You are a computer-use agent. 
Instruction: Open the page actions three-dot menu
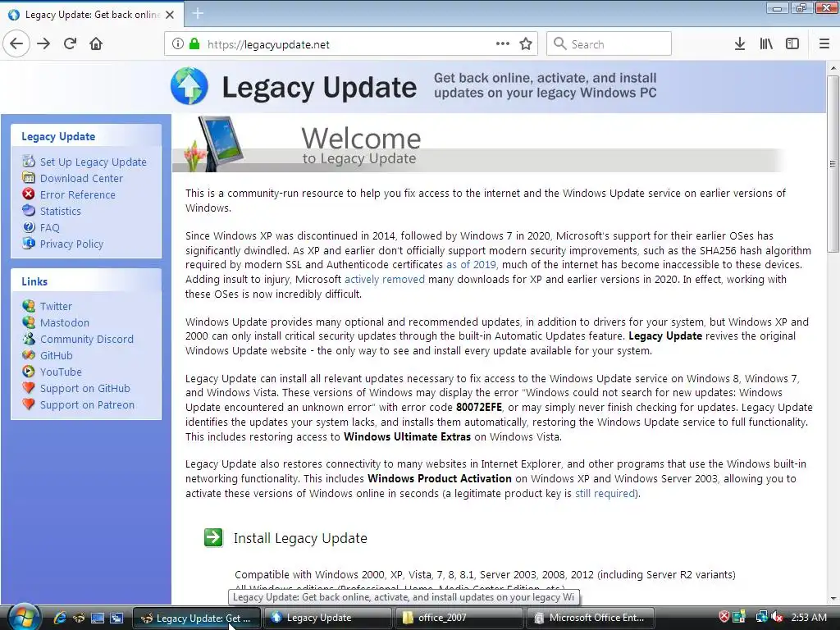coord(503,44)
